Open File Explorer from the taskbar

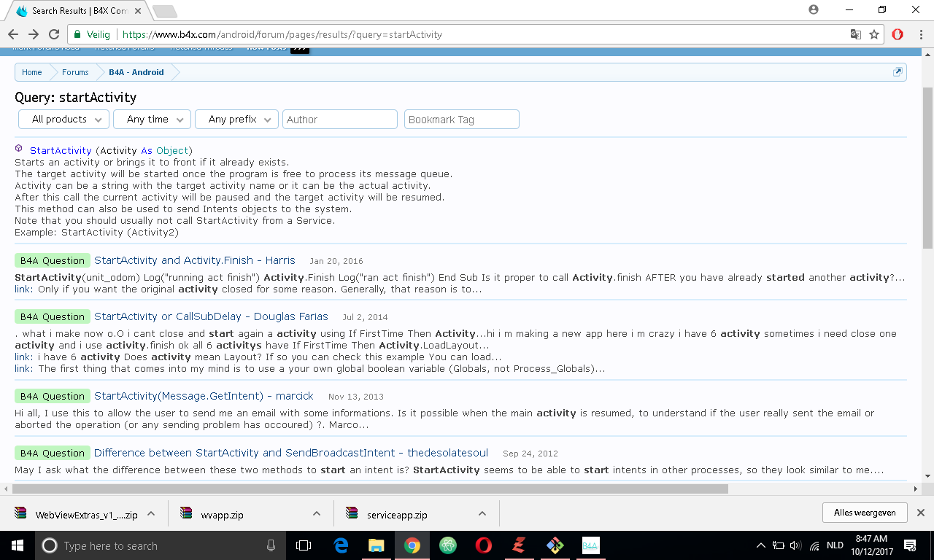click(x=377, y=545)
